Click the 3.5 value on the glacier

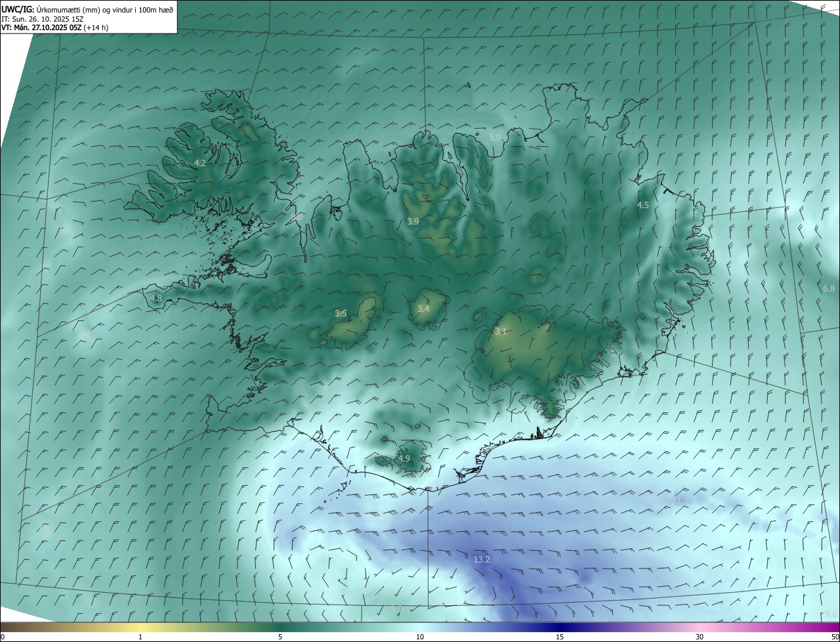[341, 314]
